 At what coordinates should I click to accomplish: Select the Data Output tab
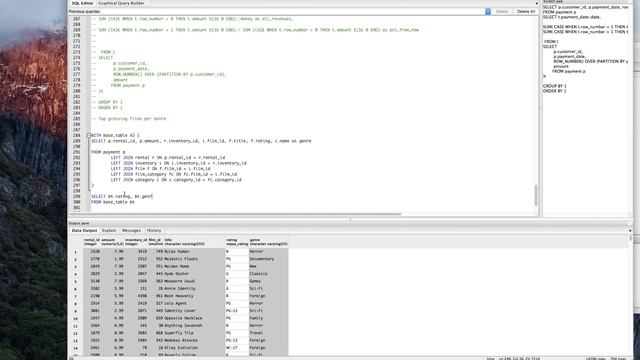[x=84, y=231]
